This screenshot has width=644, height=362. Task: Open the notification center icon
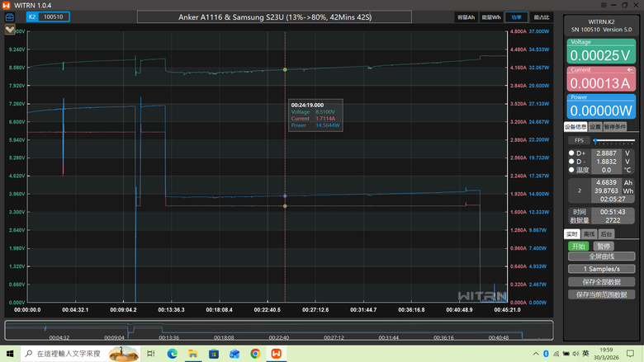pos(631,354)
